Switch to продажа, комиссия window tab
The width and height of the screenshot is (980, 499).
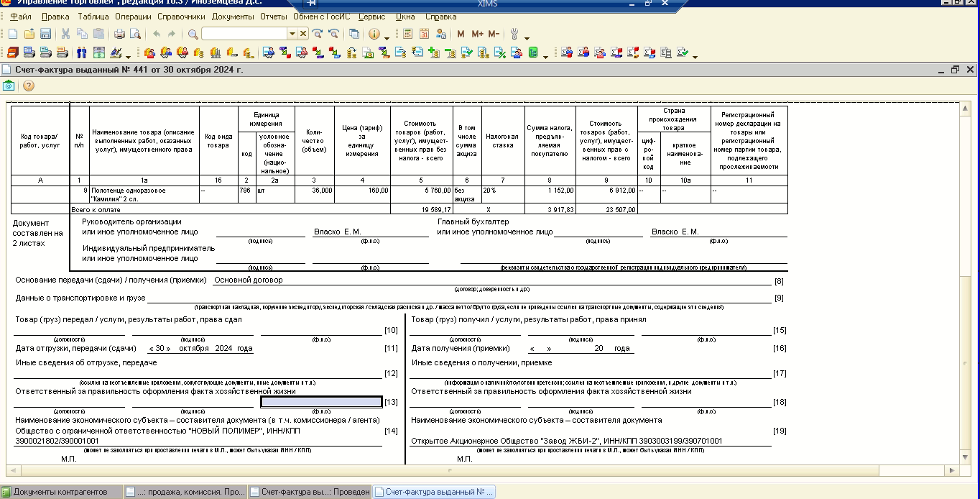pos(185,492)
